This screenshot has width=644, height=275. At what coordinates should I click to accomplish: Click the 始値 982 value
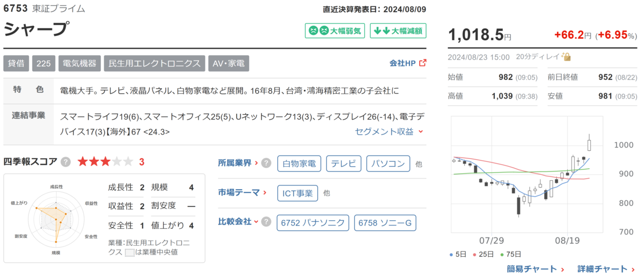click(x=506, y=77)
